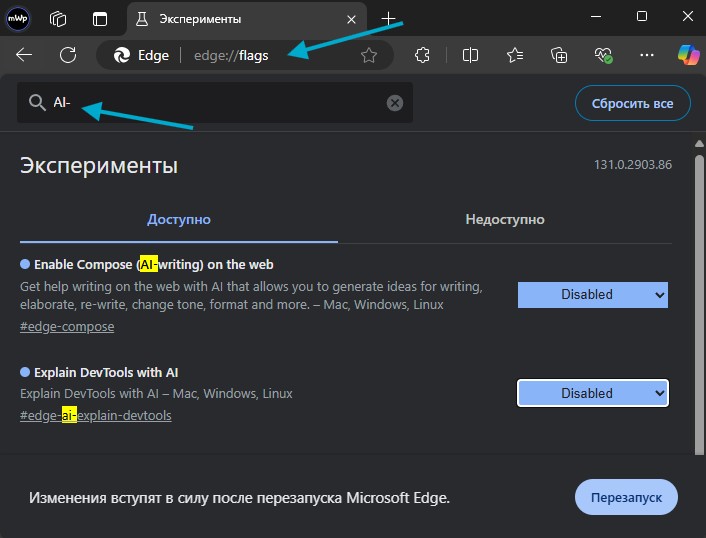Open the vertical tabs actions menu icon
The width and height of the screenshot is (706, 538).
tap(99, 18)
